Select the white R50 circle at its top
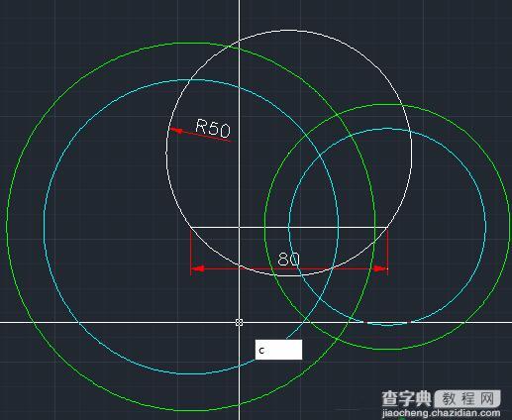 (x=289, y=31)
